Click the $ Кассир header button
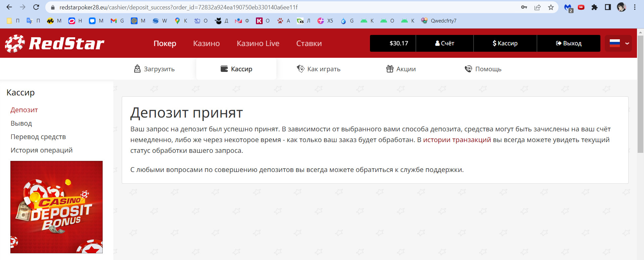The image size is (644, 260). (x=505, y=43)
